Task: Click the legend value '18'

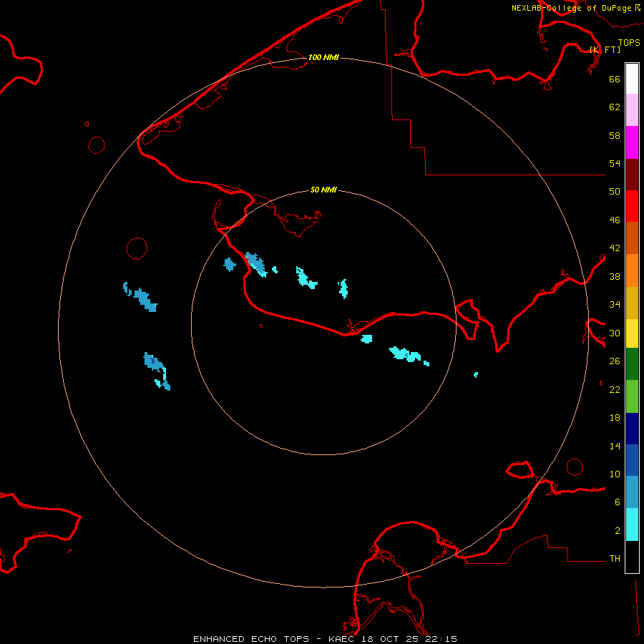Action: point(615,418)
